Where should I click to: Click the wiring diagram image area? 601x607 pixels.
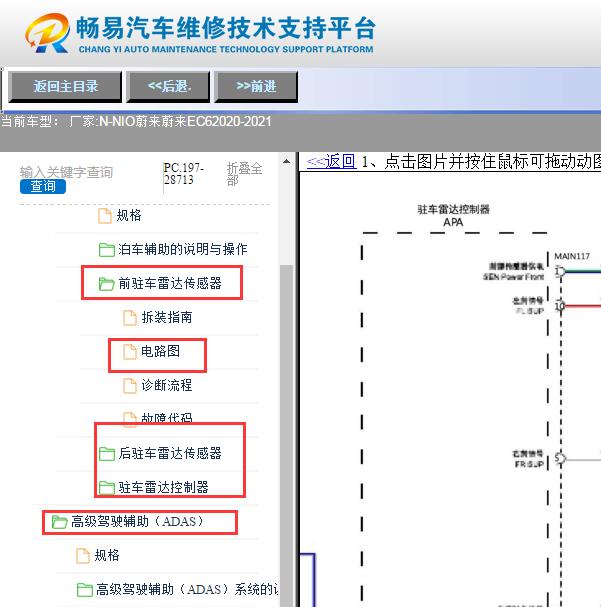tap(450, 389)
